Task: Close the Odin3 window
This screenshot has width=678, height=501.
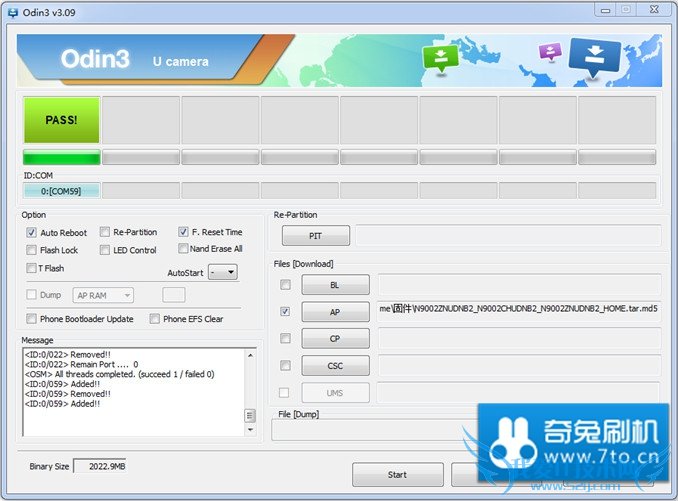Action: pos(655,10)
